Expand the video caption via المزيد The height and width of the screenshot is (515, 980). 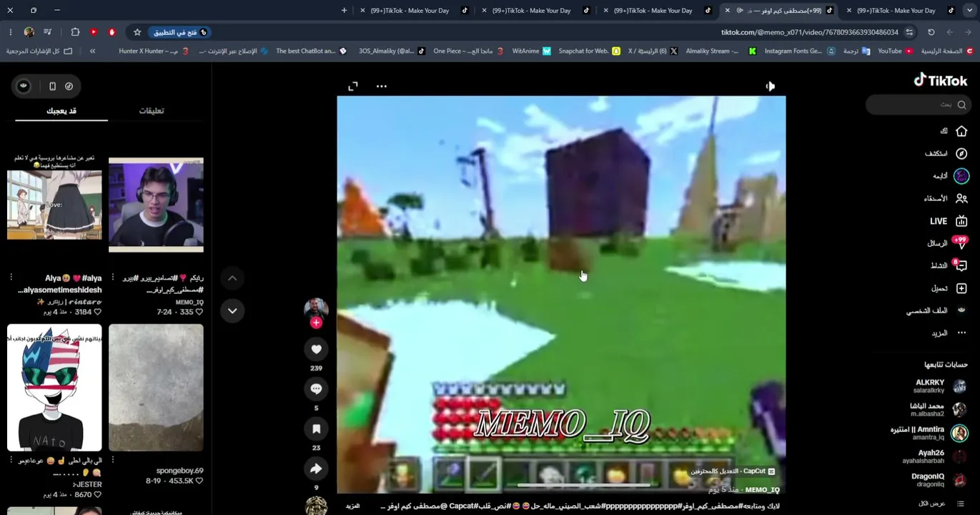coord(352,506)
